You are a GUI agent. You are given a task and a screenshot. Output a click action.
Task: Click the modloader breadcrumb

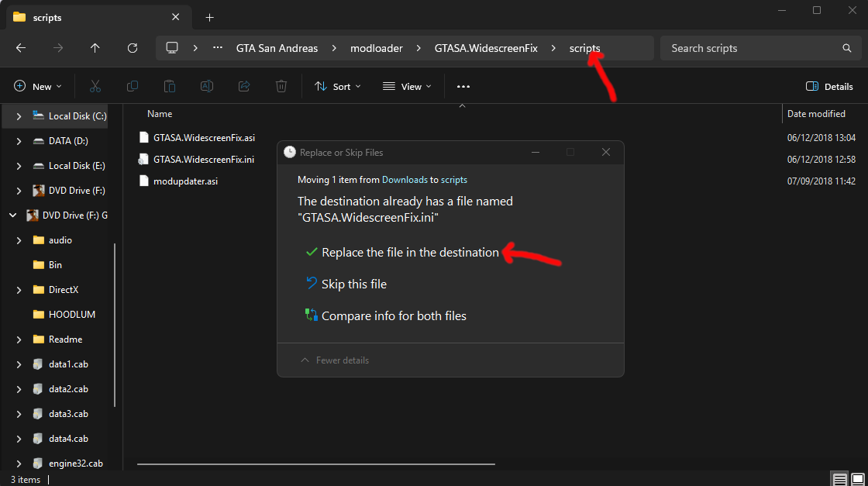pyautogui.click(x=377, y=48)
